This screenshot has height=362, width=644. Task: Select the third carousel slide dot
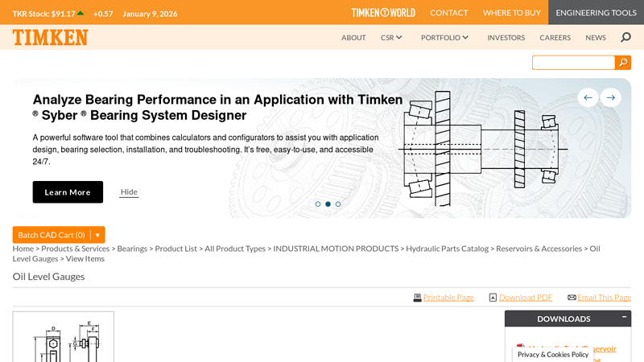(338, 204)
